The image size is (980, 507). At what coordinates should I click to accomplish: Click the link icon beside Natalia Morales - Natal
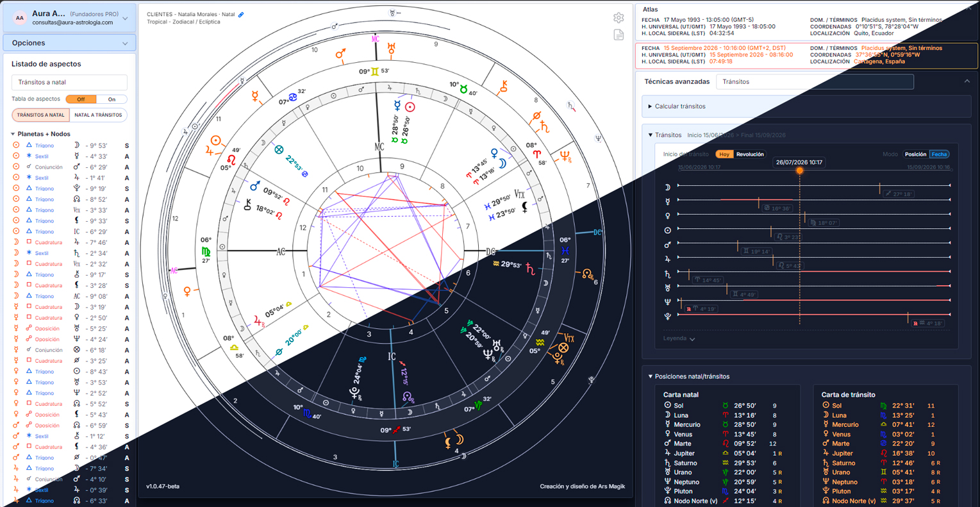[x=241, y=14]
